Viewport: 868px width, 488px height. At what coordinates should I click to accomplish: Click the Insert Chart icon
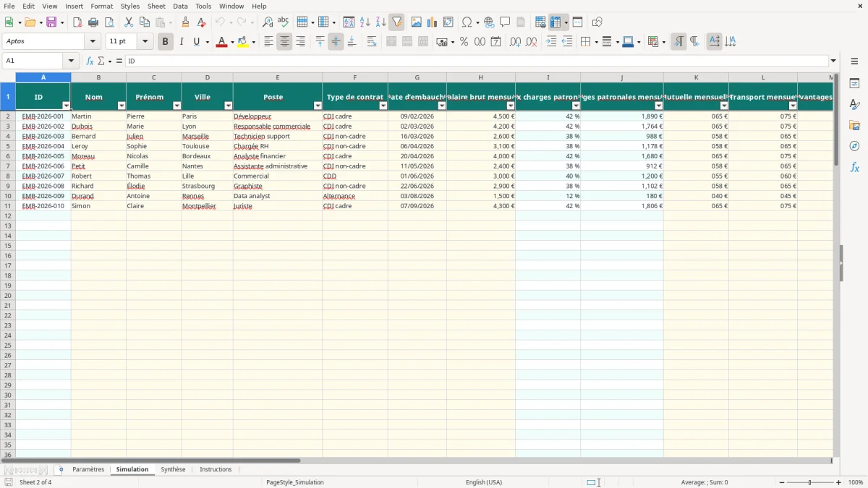(433, 22)
